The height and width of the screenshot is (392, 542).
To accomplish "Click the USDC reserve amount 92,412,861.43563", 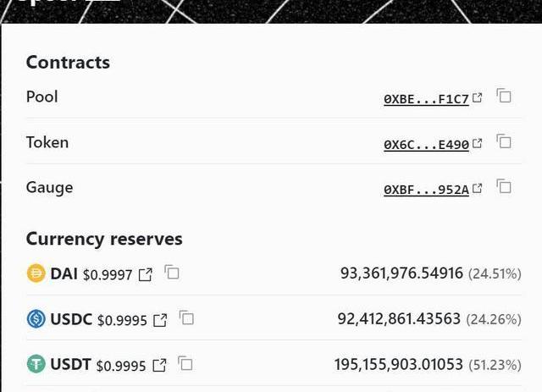I will (399, 319).
